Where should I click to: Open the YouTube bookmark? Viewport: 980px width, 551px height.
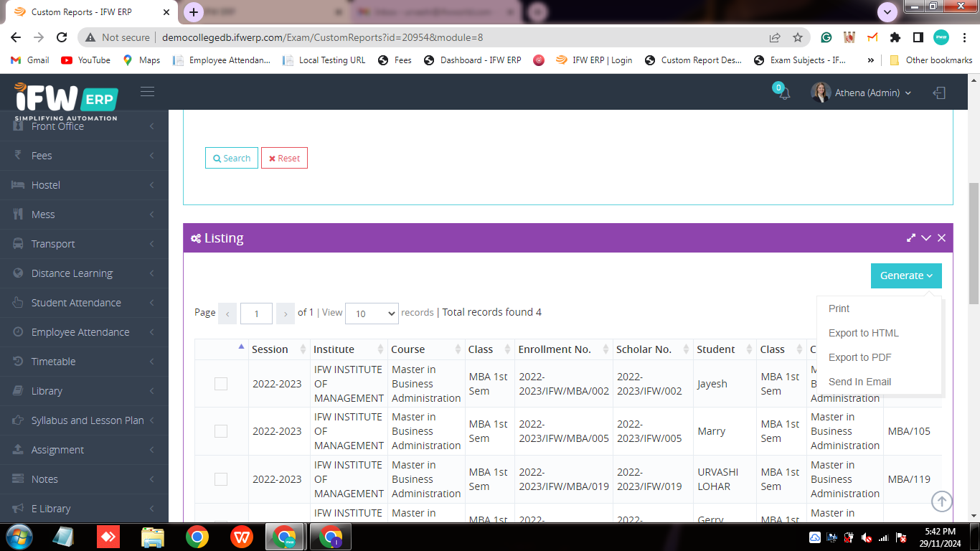coord(86,60)
